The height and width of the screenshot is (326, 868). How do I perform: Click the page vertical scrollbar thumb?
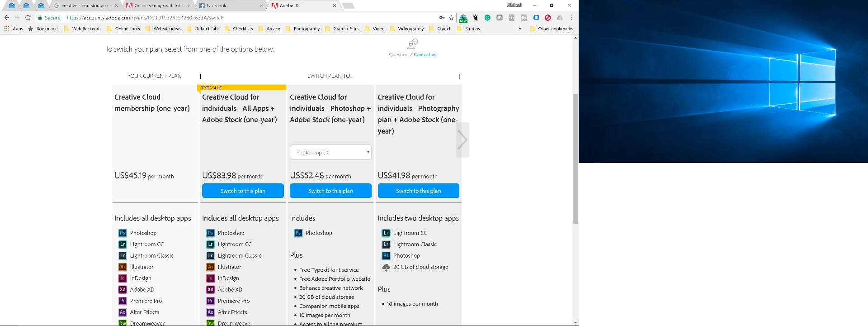[575, 158]
